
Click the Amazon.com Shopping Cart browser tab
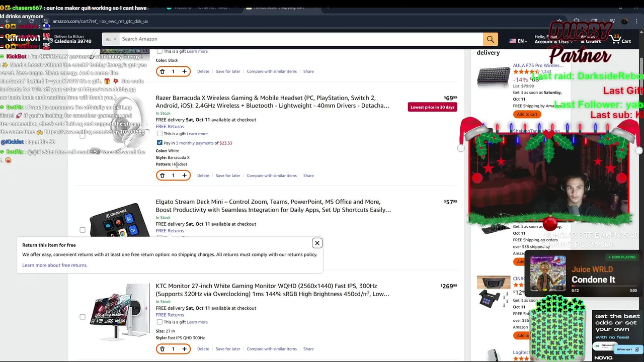282,7
